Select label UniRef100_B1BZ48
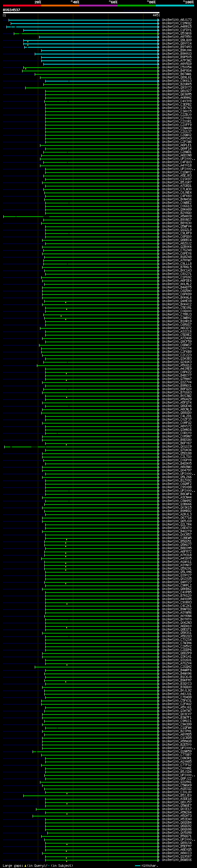Image resolution: width=197 pixels, height=868 pixels. [x=177, y=257]
